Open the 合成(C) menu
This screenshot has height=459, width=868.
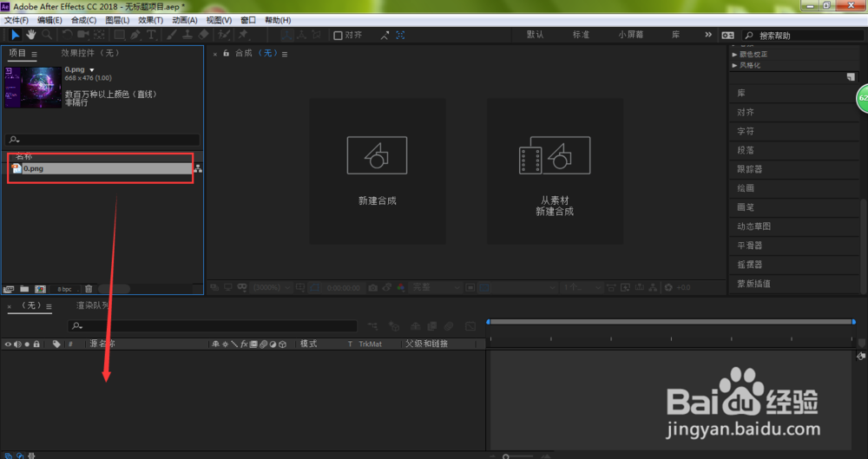click(x=83, y=21)
